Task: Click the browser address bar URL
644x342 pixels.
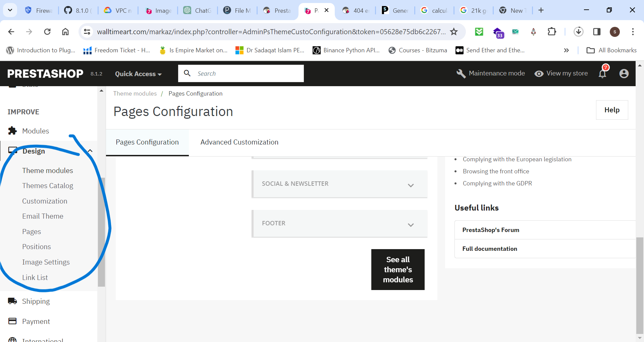Action: click(271, 32)
